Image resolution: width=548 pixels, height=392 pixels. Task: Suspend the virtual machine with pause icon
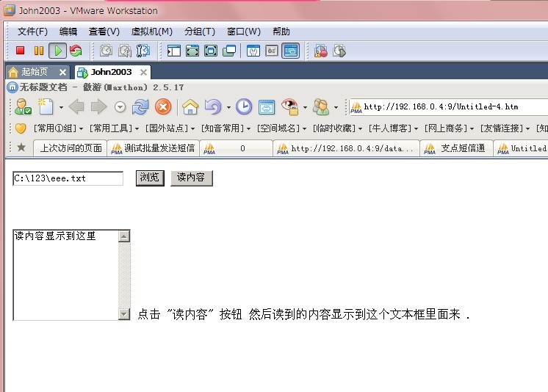[39, 51]
